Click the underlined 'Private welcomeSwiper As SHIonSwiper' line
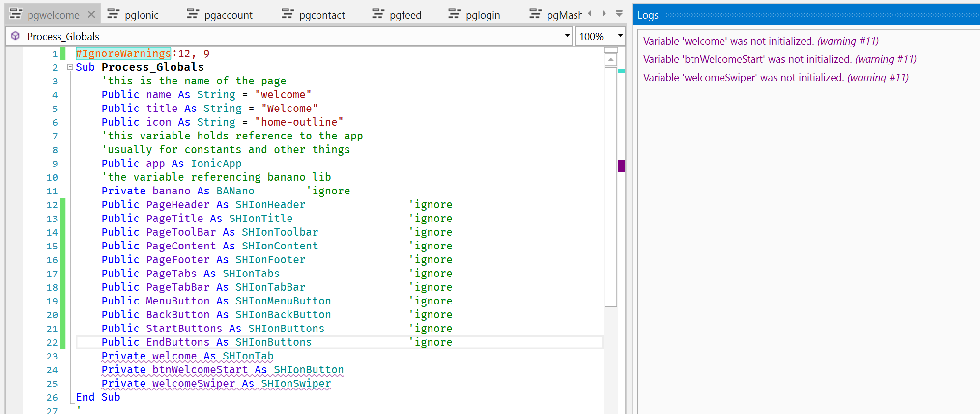Image resolution: width=980 pixels, height=414 pixels. (216, 384)
